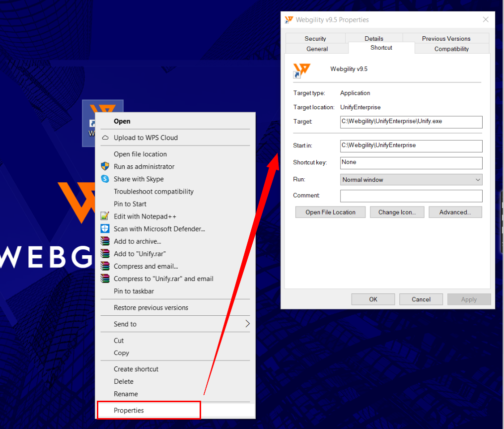Choose Compress to "Unify.rar" and email
The width and height of the screenshot is (504, 429).
175,279
